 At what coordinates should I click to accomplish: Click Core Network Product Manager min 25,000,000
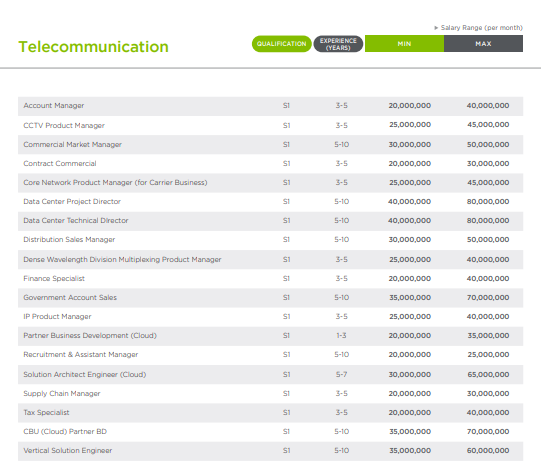[410, 182]
